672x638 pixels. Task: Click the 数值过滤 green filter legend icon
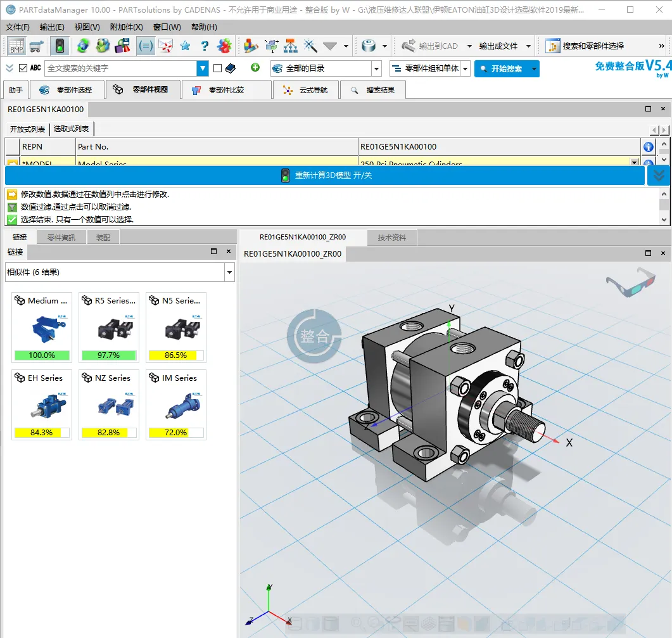coord(12,207)
